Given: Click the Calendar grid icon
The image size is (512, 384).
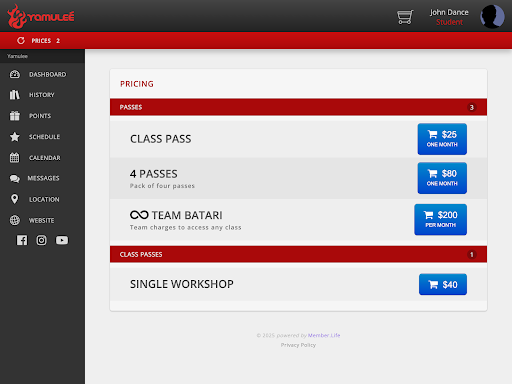Looking at the screenshot, I should click(x=15, y=157).
